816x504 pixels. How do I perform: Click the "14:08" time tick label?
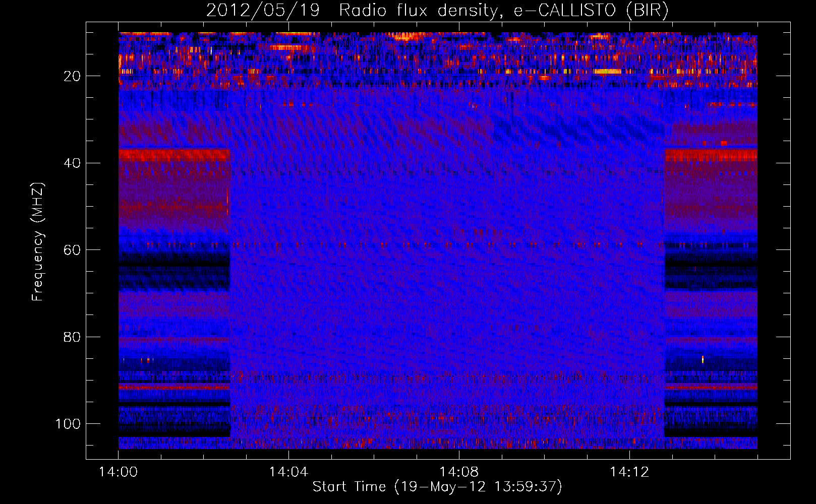pos(459,472)
